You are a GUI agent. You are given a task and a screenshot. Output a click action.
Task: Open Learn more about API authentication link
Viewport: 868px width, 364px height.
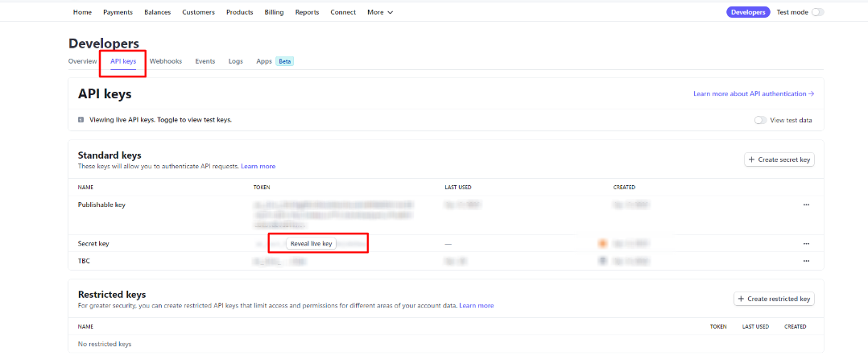point(754,94)
